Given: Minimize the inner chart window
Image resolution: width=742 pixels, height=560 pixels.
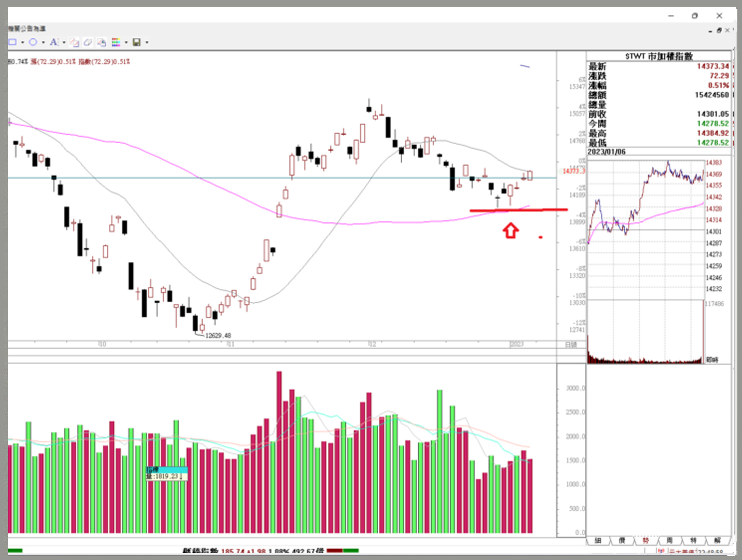Looking at the screenshot, I should pyautogui.click(x=710, y=31).
